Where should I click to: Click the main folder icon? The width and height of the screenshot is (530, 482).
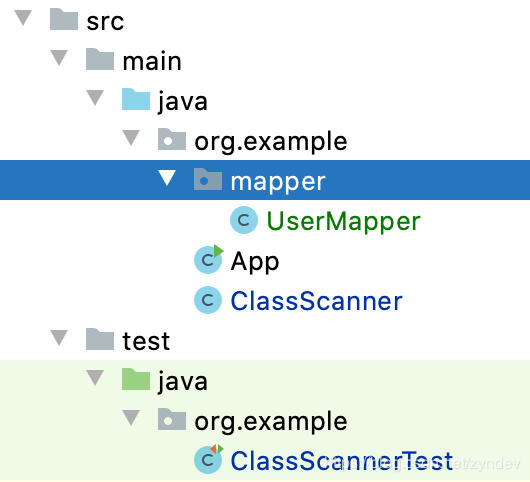tap(100, 59)
